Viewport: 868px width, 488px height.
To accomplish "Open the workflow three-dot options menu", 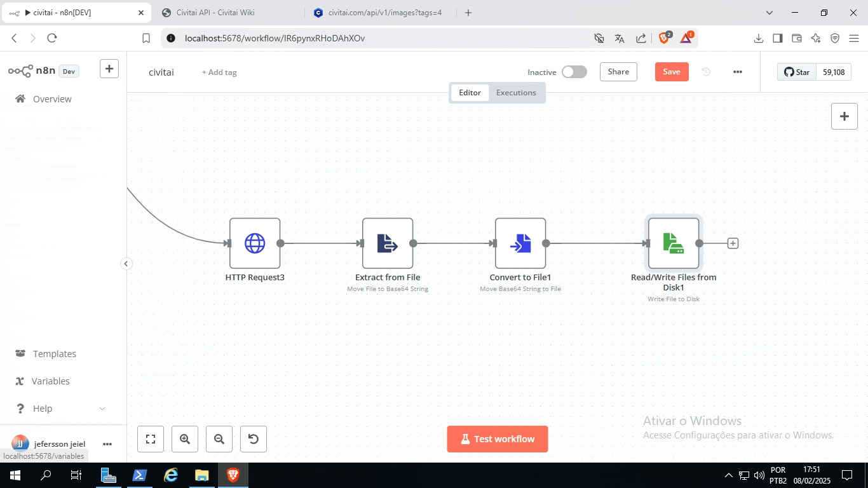I will point(737,72).
